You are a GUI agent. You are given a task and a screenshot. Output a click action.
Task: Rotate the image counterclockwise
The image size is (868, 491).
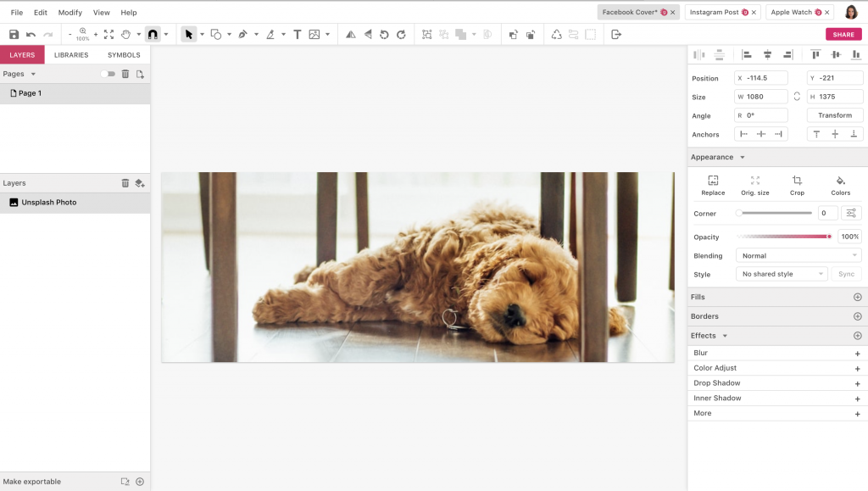pyautogui.click(x=385, y=34)
